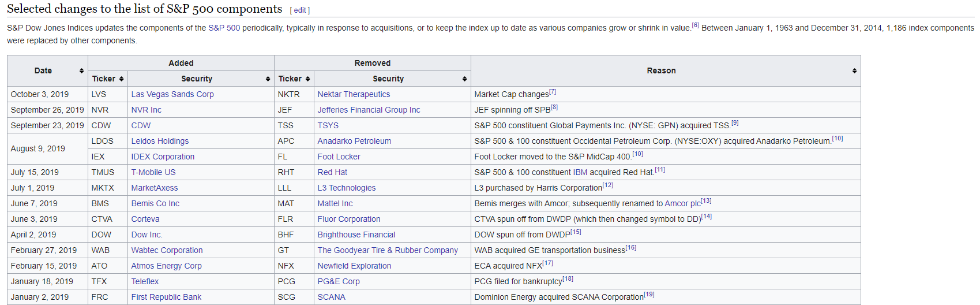Image resolution: width=980 pixels, height=305 pixels.
Task: Open Wabtec Corporation article
Action: 167,250
